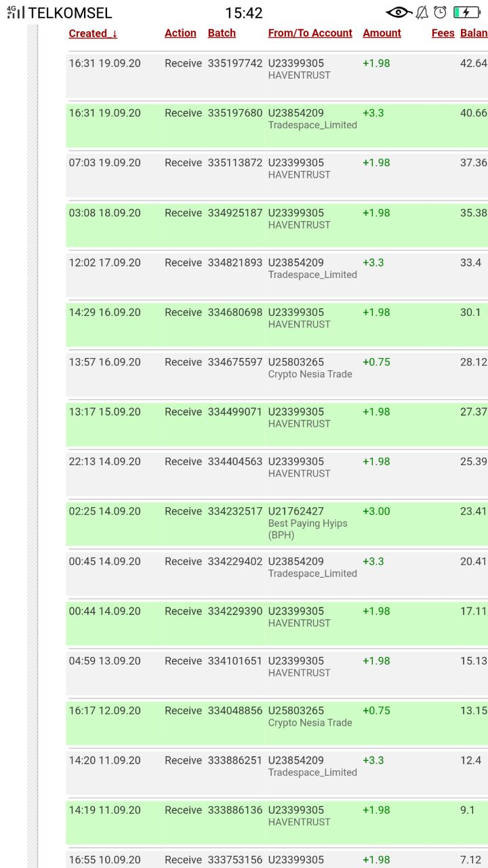488x868 pixels.
Task: Select batch number 333753156
Action: click(x=235, y=860)
